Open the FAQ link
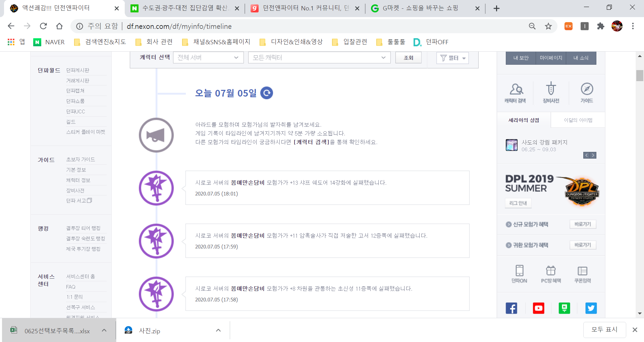 [x=71, y=287]
